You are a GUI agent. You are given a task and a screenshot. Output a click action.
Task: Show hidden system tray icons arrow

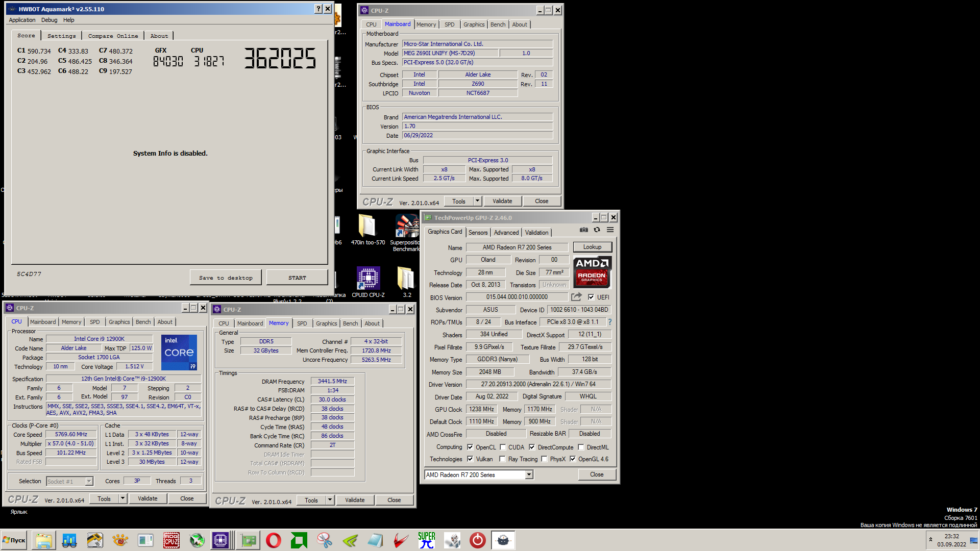tap(930, 539)
